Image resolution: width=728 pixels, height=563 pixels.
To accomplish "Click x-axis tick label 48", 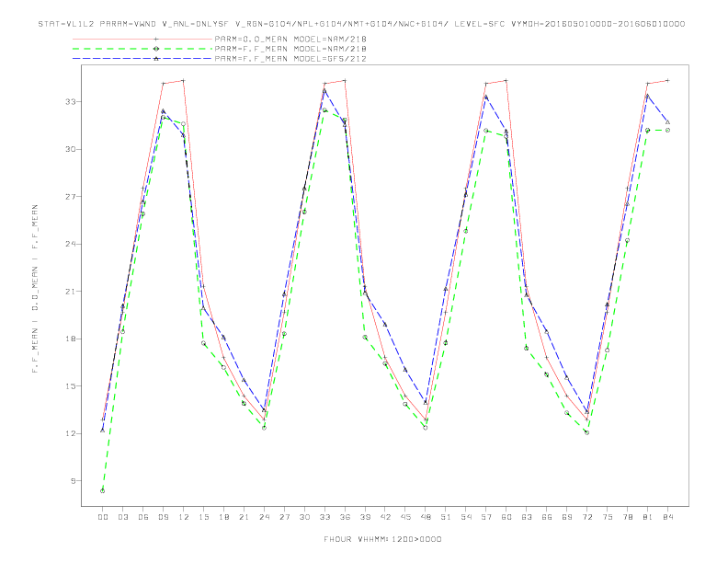I will [426, 517].
